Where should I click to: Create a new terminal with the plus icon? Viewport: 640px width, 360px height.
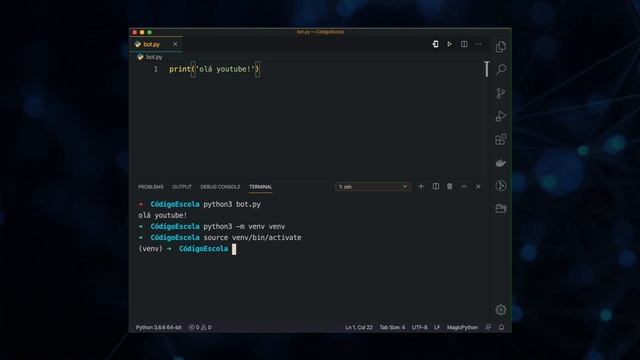click(421, 187)
